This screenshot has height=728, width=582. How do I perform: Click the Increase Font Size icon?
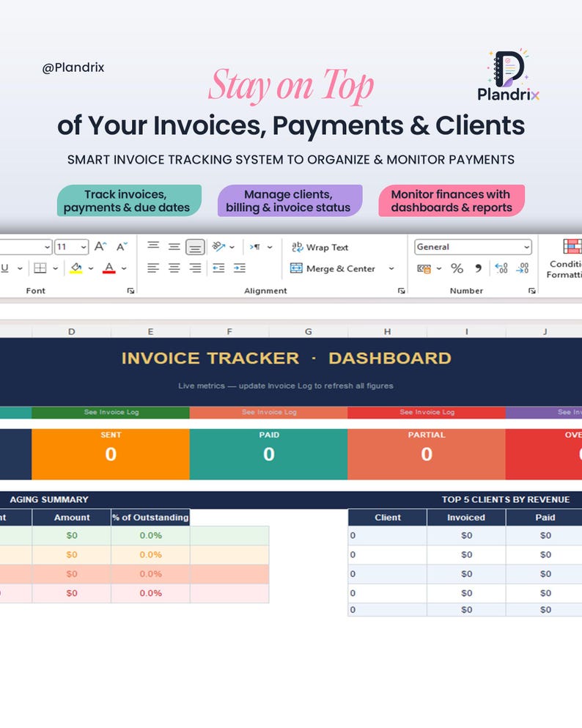pos(100,246)
